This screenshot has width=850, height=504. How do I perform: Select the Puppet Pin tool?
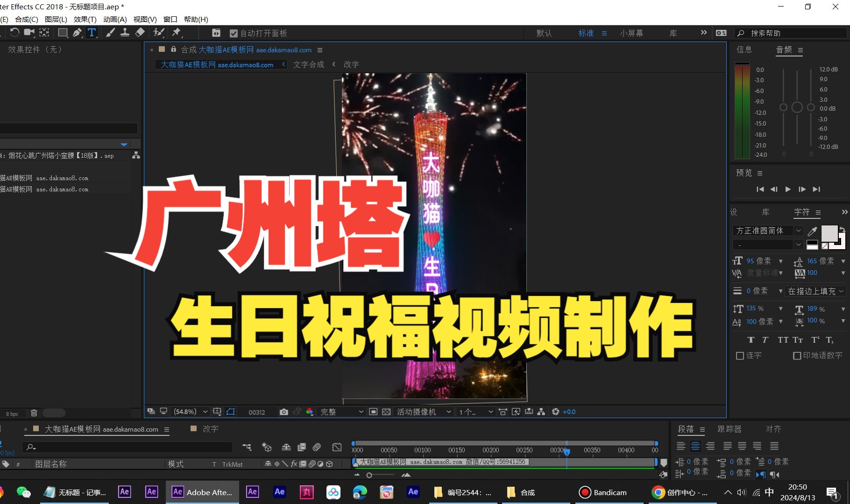pos(176,32)
